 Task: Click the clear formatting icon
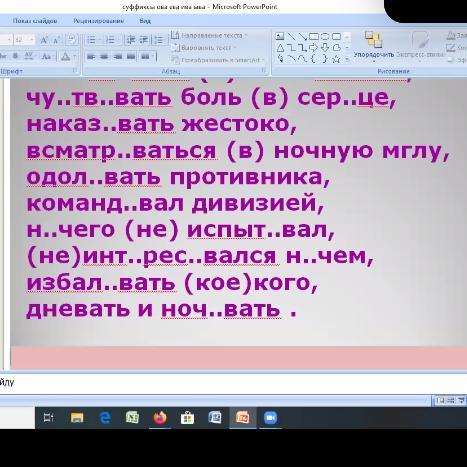(71, 40)
